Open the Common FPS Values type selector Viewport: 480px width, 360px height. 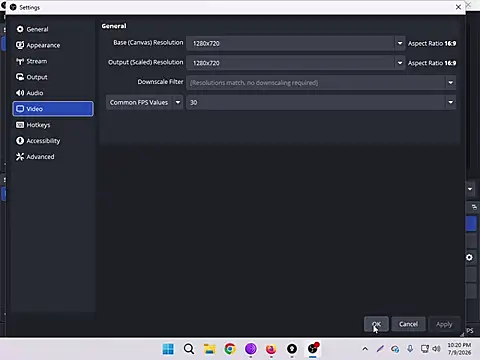point(144,102)
